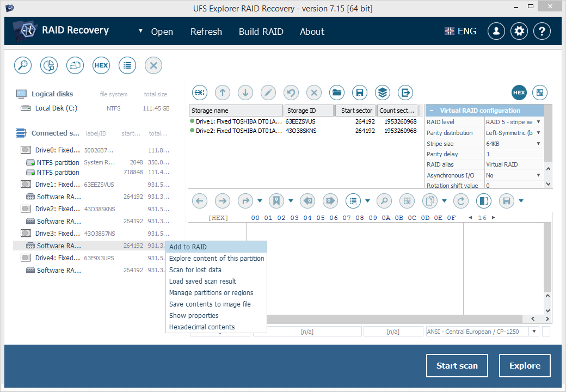Select Show properties in context menu
Viewport: 566px width, 392px height.
tap(216, 315)
